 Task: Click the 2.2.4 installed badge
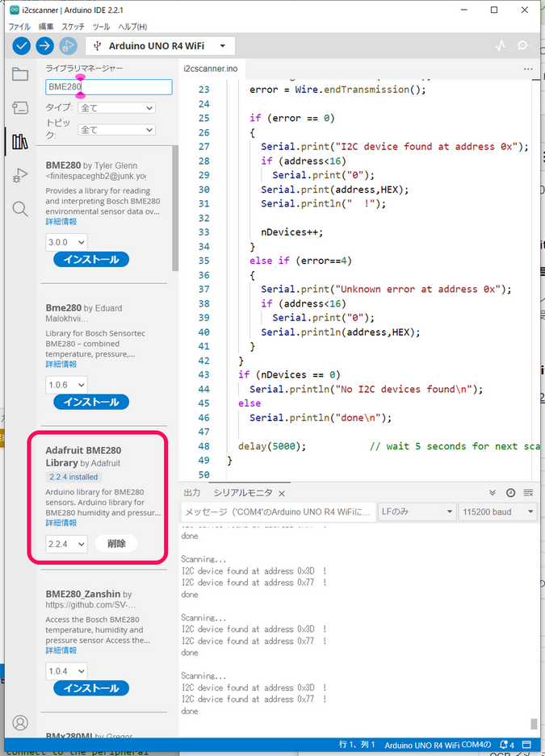(73, 477)
